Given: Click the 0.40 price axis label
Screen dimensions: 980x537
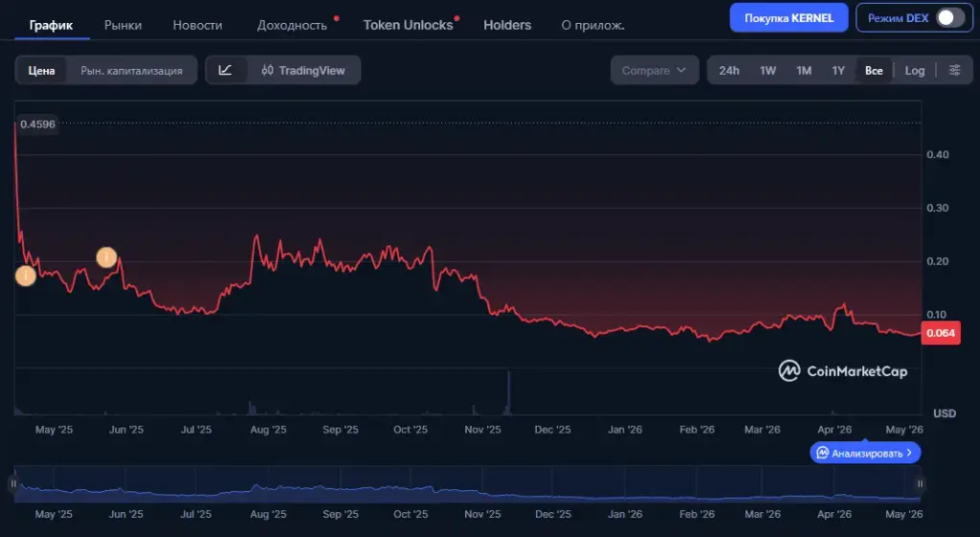Looking at the screenshot, I should tap(938, 154).
